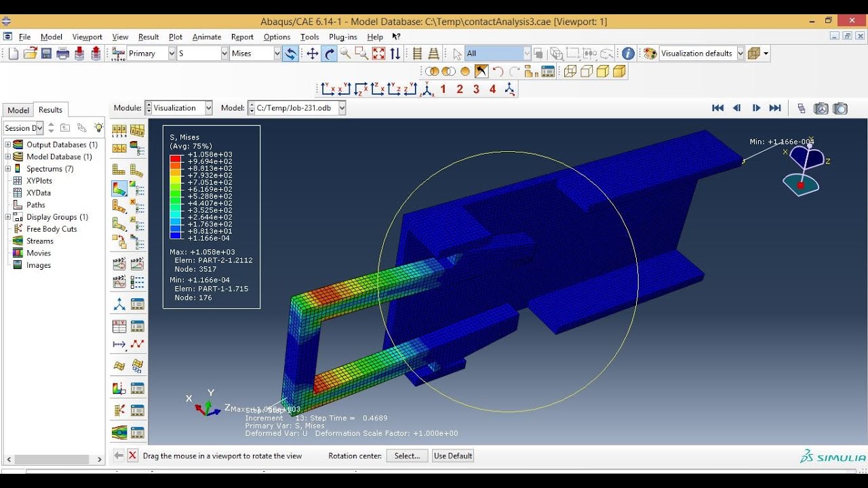868x488 pixels.
Task: Open the color code palette icon
Action: coord(650,54)
